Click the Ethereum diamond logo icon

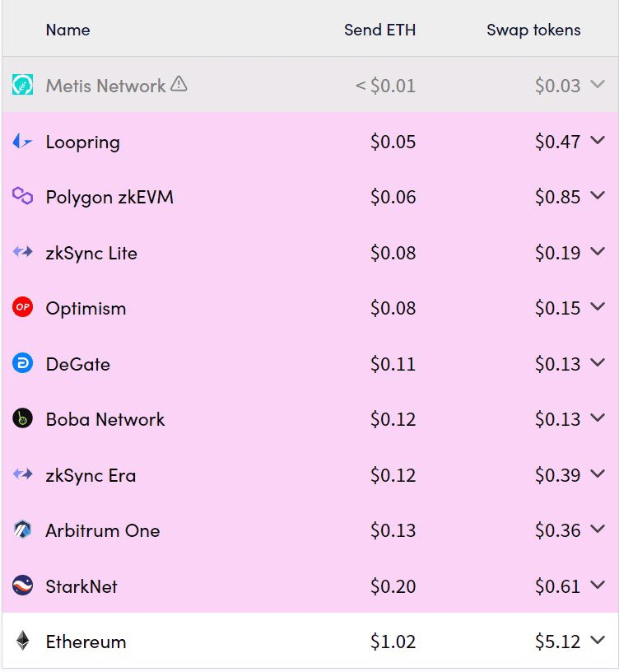23,641
